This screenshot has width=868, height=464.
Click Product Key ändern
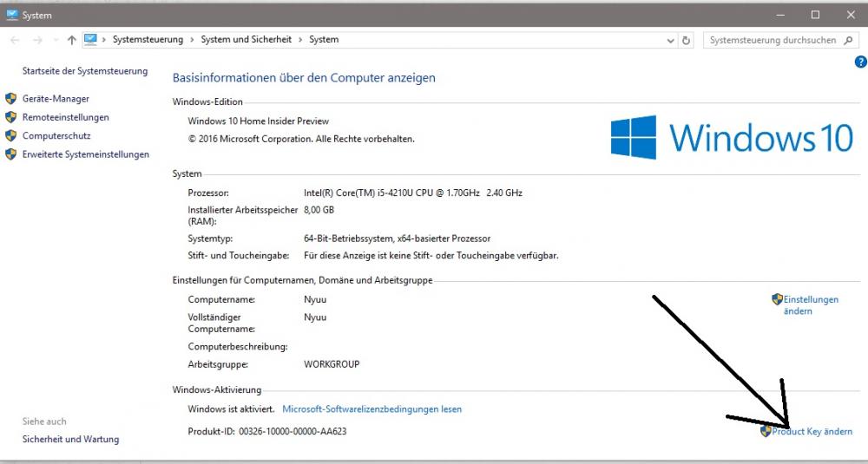click(x=812, y=431)
